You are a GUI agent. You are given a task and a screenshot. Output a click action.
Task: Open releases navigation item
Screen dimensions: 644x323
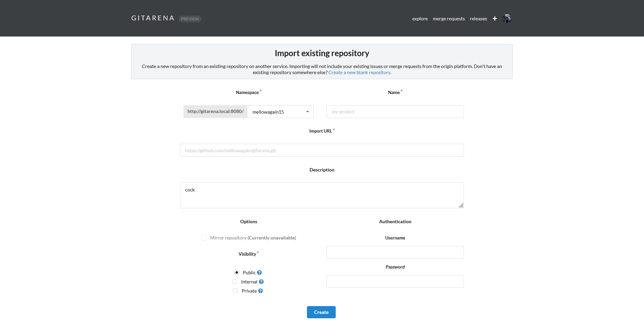pos(478,19)
